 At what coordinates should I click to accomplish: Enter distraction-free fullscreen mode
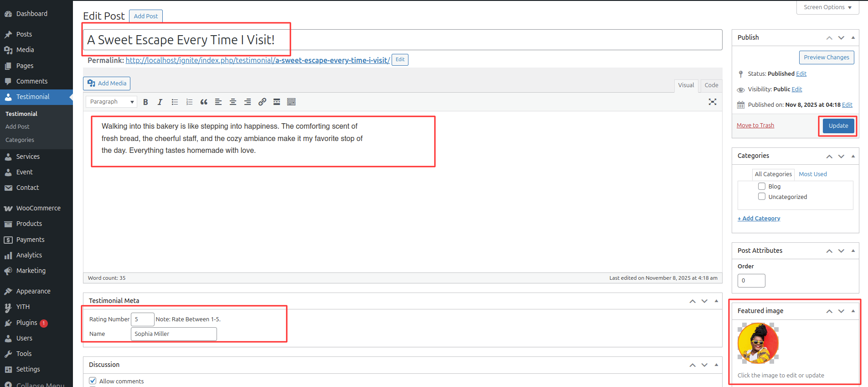pyautogui.click(x=713, y=102)
